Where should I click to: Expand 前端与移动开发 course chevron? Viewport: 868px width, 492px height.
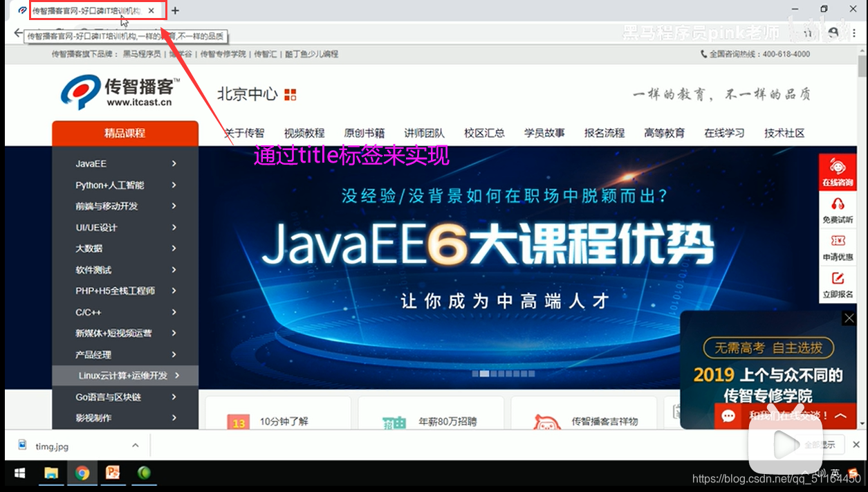click(x=174, y=206)
